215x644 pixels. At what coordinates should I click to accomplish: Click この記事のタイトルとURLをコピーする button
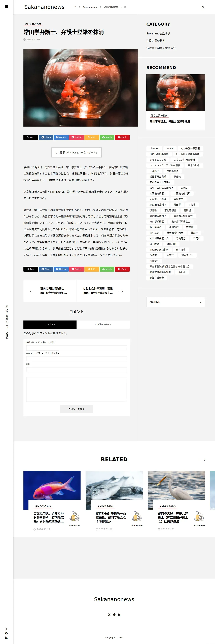coord(76,152)
